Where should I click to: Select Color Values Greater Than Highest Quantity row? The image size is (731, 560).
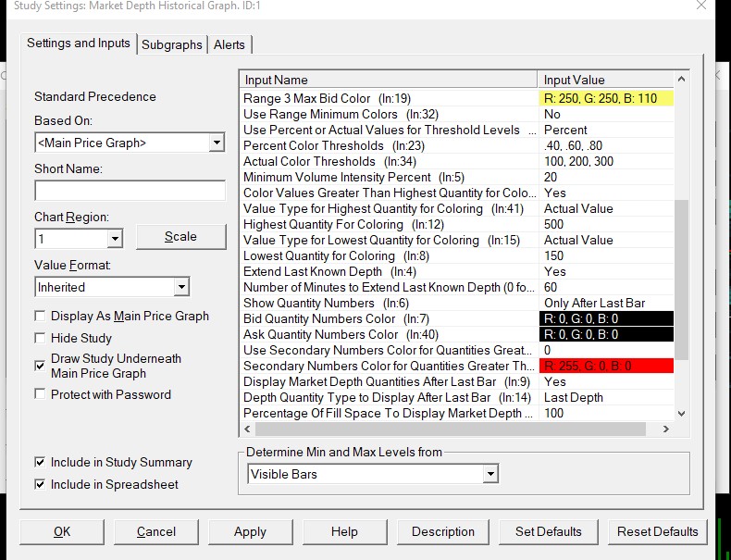coord(457,193)
